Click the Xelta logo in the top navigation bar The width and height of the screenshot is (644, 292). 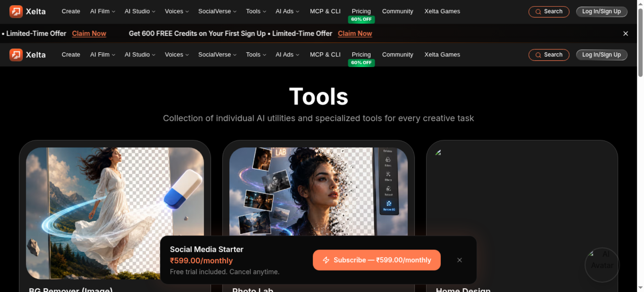click(x=27, y=12)
